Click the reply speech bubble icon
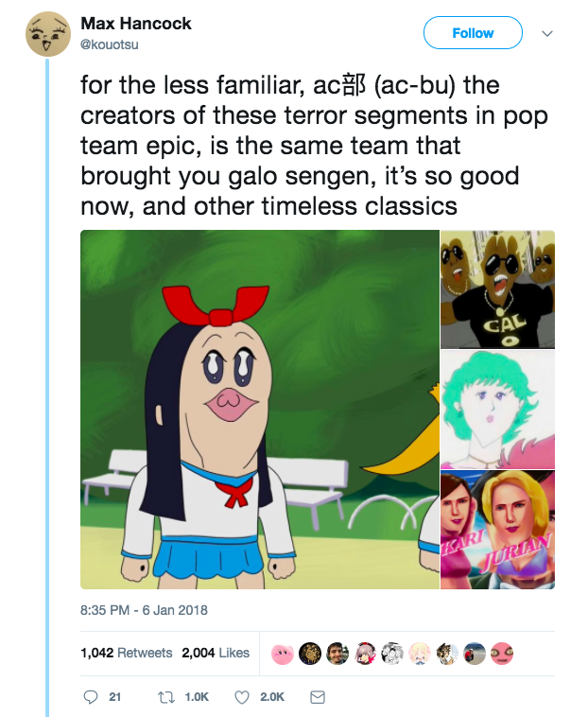Image resolution: width=588 pixels, height=717 pixels. coord(91,697)
